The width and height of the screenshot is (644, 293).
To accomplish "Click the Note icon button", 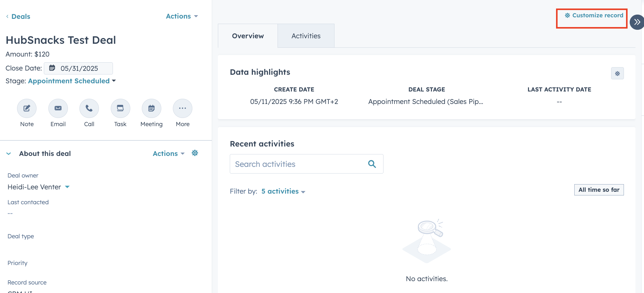I will coord(27,108).
